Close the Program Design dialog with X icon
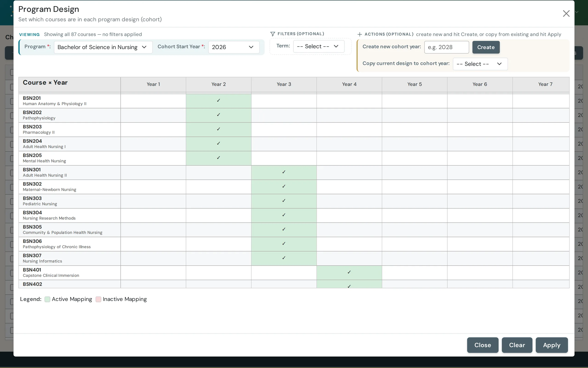This screenshot has height=368, width=588. [566, 14]
